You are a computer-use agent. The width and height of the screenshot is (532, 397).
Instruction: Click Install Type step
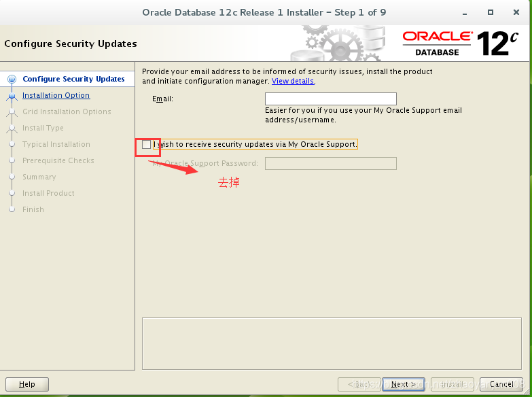coord(43,128)
